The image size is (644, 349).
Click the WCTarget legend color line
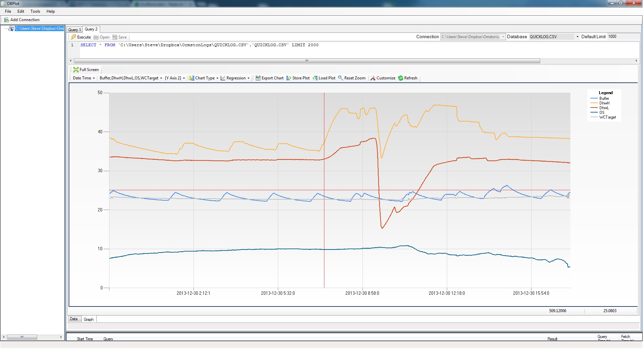tap(594, 117)
